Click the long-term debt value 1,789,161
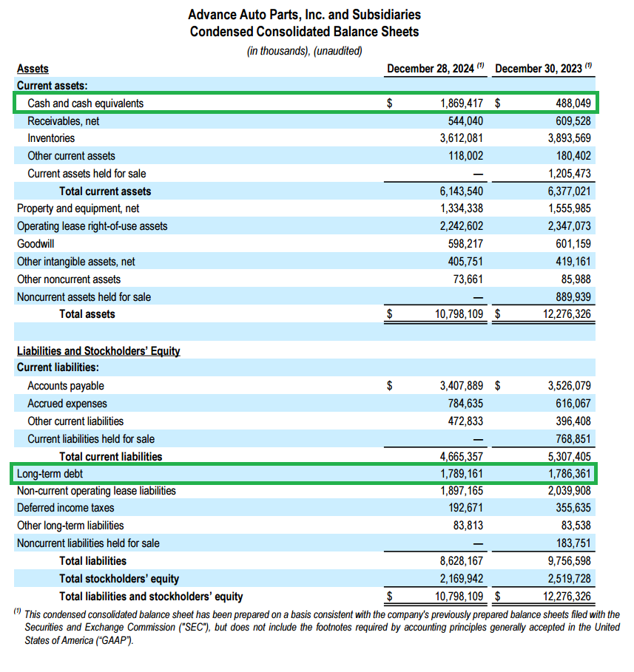Viewport: 634px width, 672px height. point(461,474)
